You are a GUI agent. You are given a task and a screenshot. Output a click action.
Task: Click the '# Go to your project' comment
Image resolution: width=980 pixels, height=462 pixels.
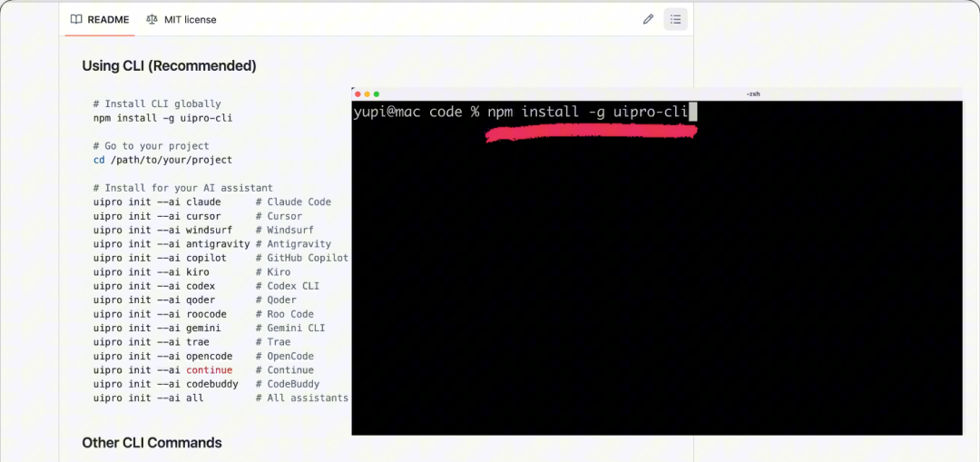(152, 145)
